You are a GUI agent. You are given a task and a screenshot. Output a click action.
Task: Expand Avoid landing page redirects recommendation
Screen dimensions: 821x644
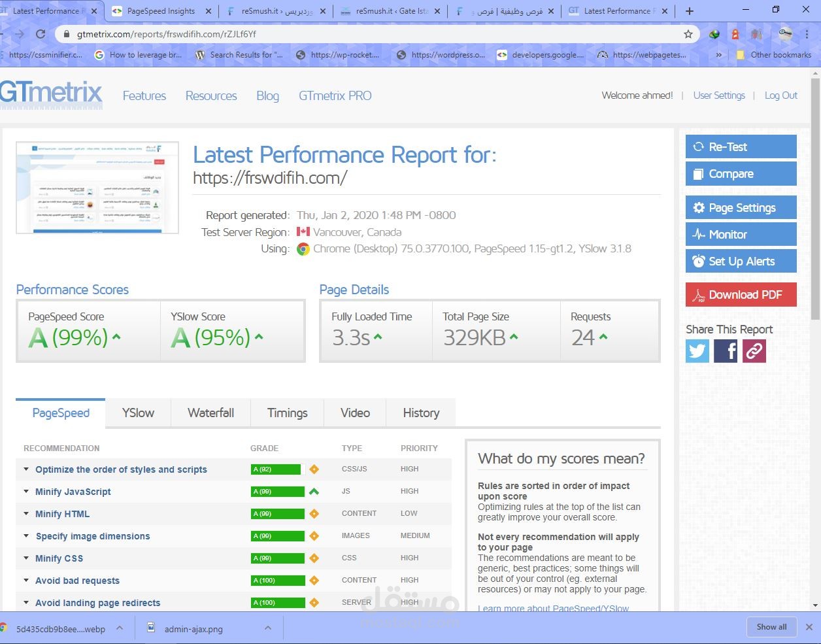point(26,602)
